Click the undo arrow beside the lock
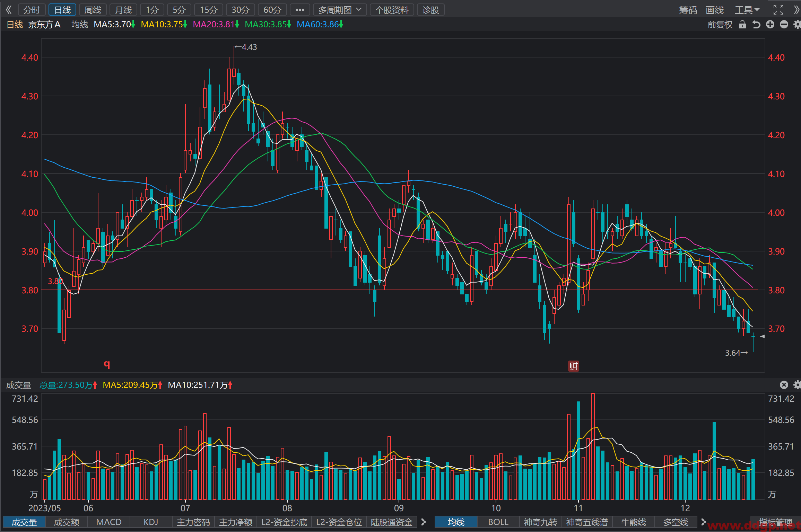 coord(756,25)
